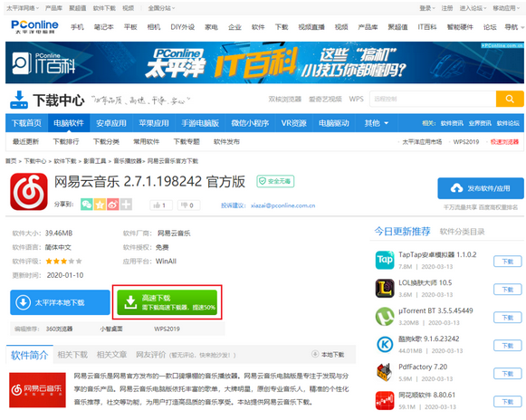Download TapTap安卓模拟器 with 下载 button
This screenshot has height=420, width=526.
click(x=508, y=262)
